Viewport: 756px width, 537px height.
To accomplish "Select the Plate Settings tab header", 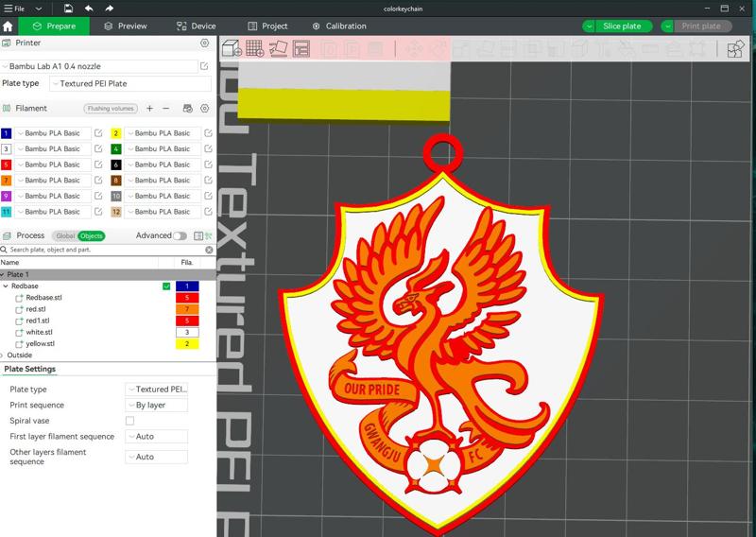I will 30,369.
